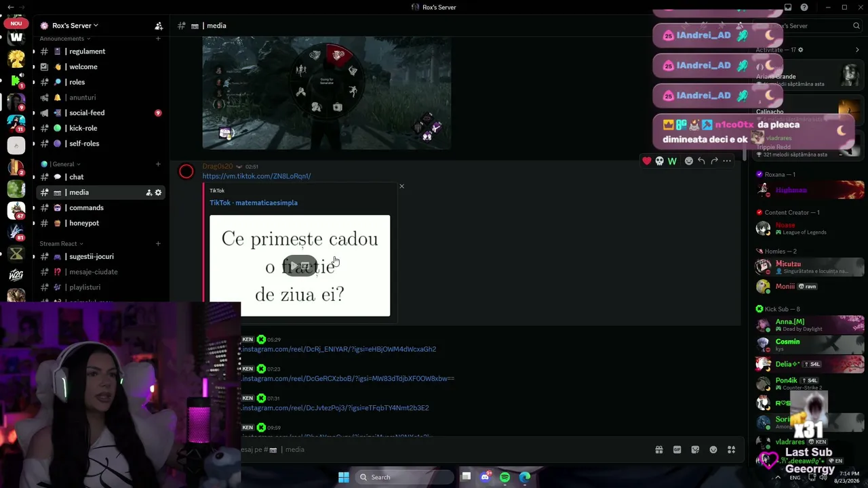React with the heart emoji

647,161
